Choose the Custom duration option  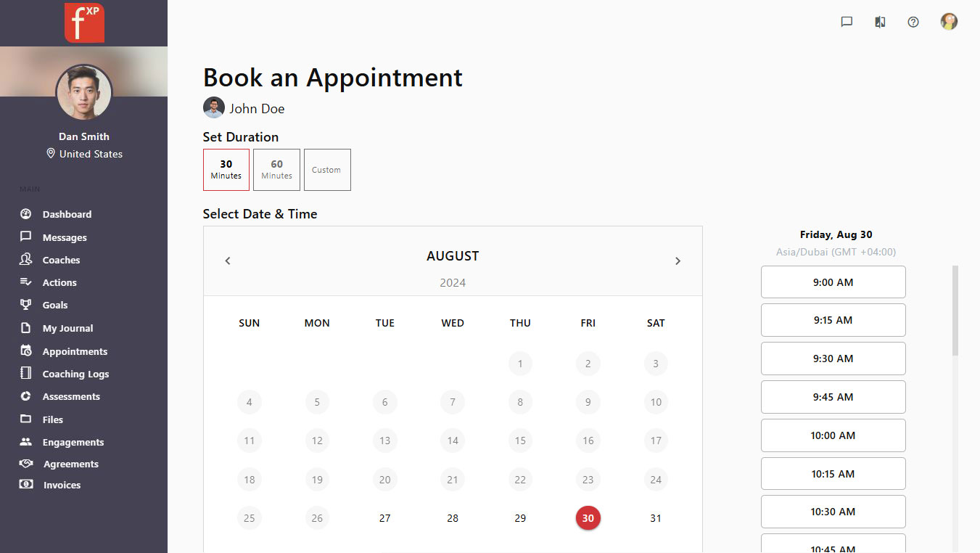point(326,170)
